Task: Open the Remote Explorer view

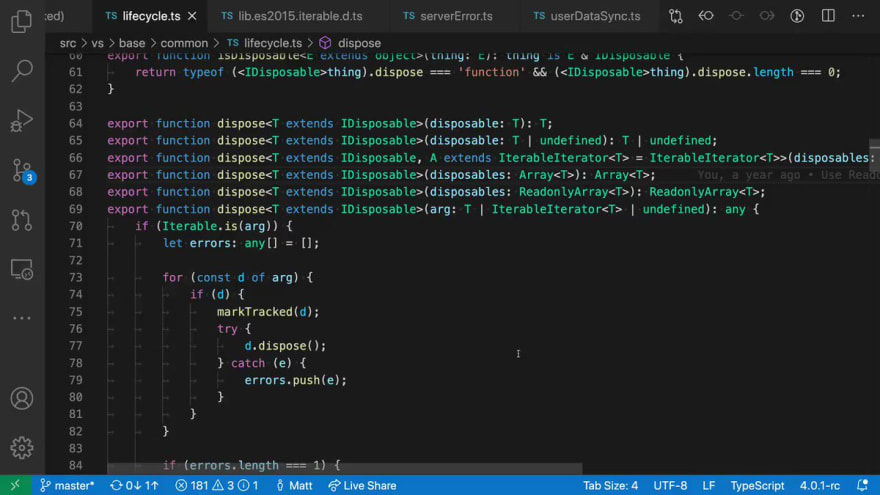Action: tap(21, 269)
